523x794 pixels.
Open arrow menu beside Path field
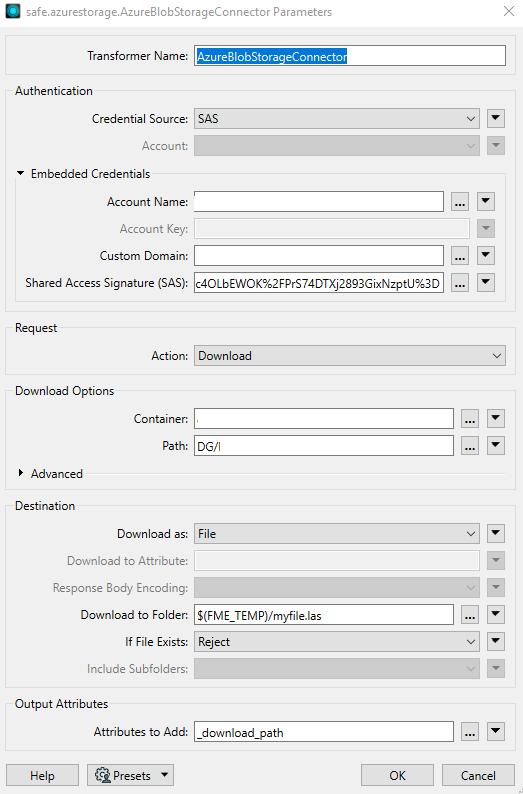pyautogui.click(x=496, y=446)
